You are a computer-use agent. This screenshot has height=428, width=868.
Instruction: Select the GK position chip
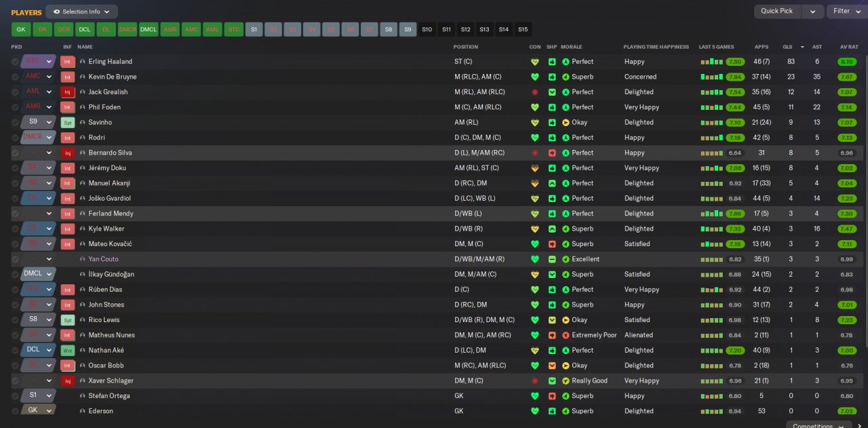tap(21, 29)
